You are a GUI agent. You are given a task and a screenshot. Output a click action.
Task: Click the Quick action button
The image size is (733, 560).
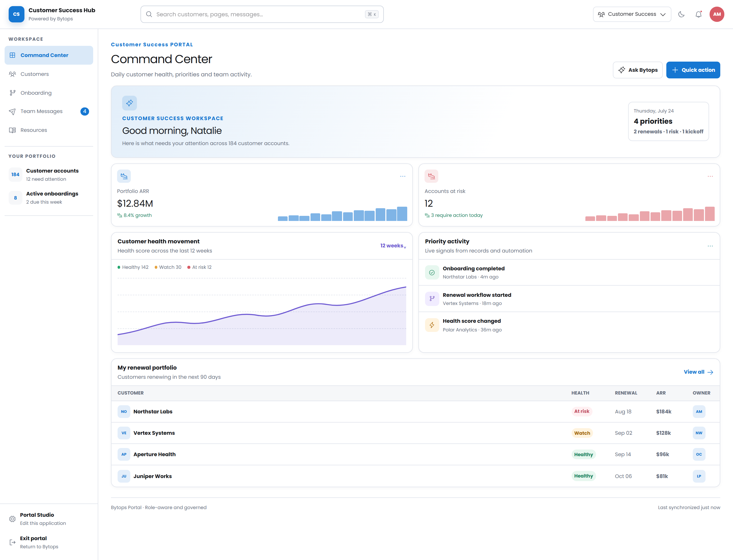tap(693, 70)
